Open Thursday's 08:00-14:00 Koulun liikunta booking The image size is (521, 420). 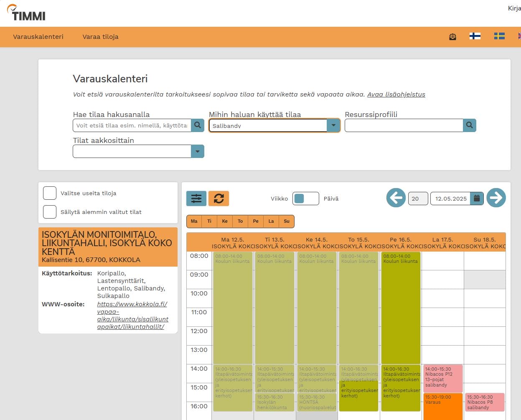tap(359, 308)
